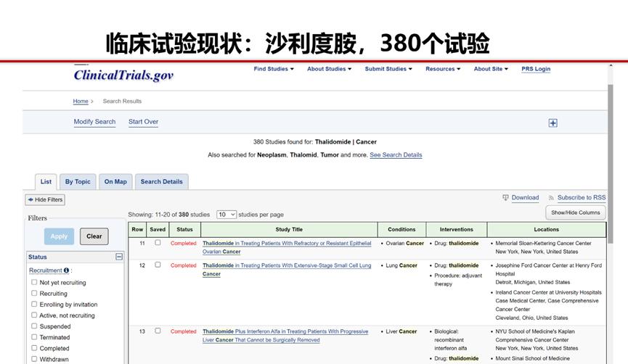The height and width of the screenshot is (364, 628).
Task: Click the Clear filters button
Action: [x=94, y=236]
